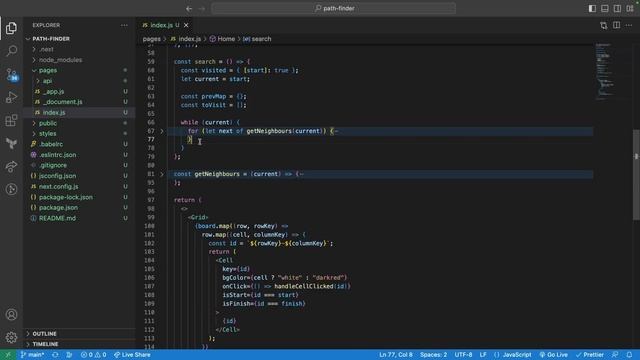This screenshot has width=640, height=360.
Task: Open the Search view in activity bar
Action: point(11,51)
